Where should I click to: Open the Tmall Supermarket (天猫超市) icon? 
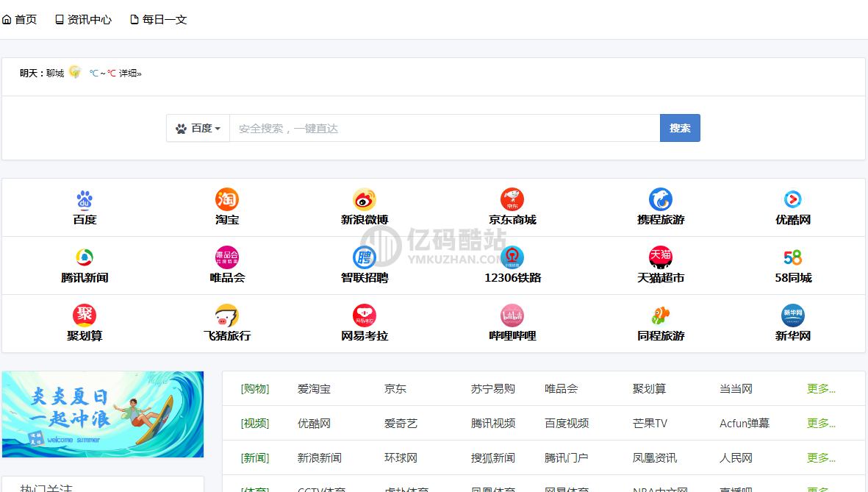pyautogui.click(x=661, y=257)
